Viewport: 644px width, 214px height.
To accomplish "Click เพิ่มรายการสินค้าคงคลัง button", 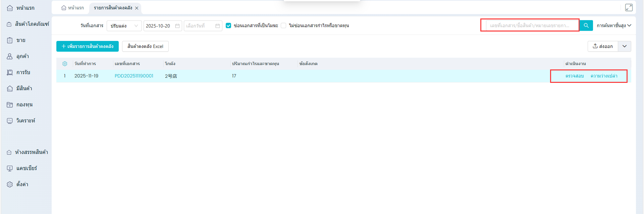I will 88,46.
